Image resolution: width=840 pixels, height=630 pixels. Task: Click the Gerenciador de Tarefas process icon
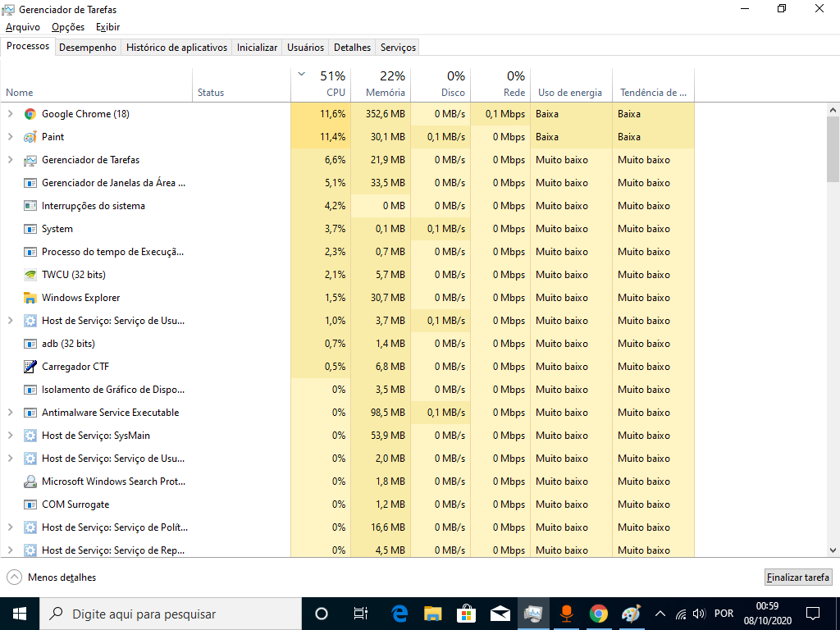(x=30, y=160)
